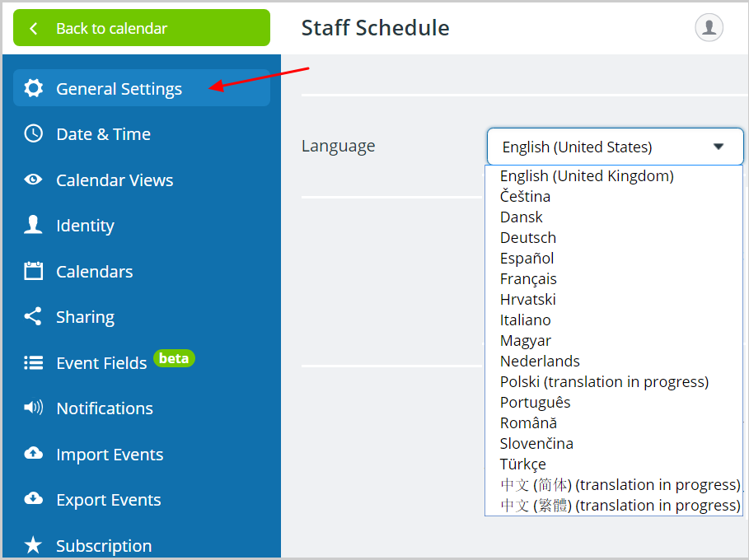
Task: Click the Date & Time clock icon
Action: [x=34, y=133]
